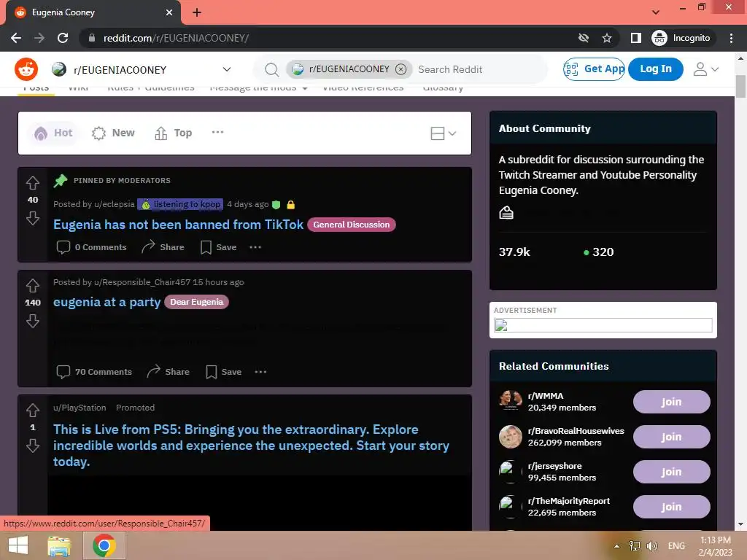Open 70 Comments on party post
The width and height of the screenshot is (747, 560).
94,372
